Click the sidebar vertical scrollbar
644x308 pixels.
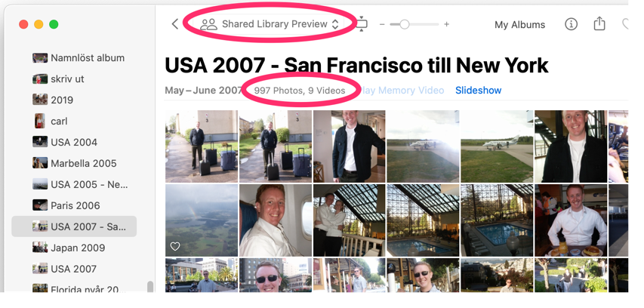(x=150, y=286)
